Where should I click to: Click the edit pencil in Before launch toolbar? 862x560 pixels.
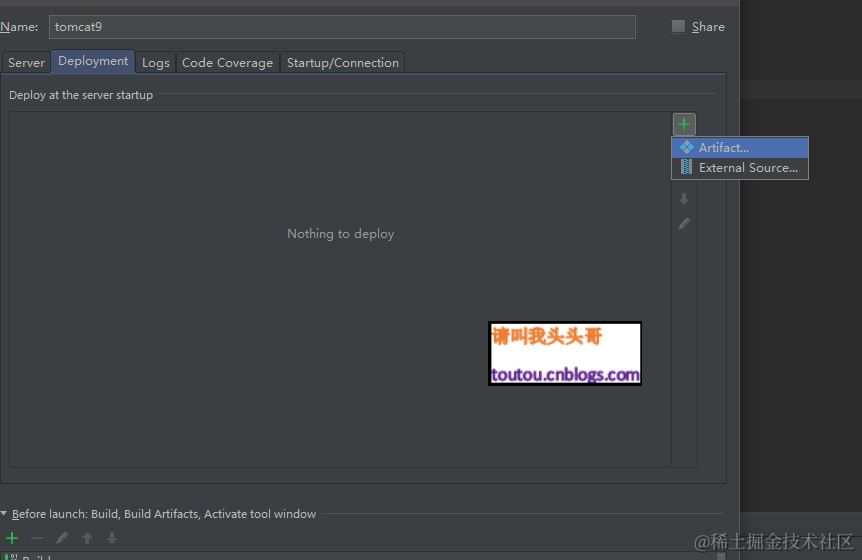(62, 538)
